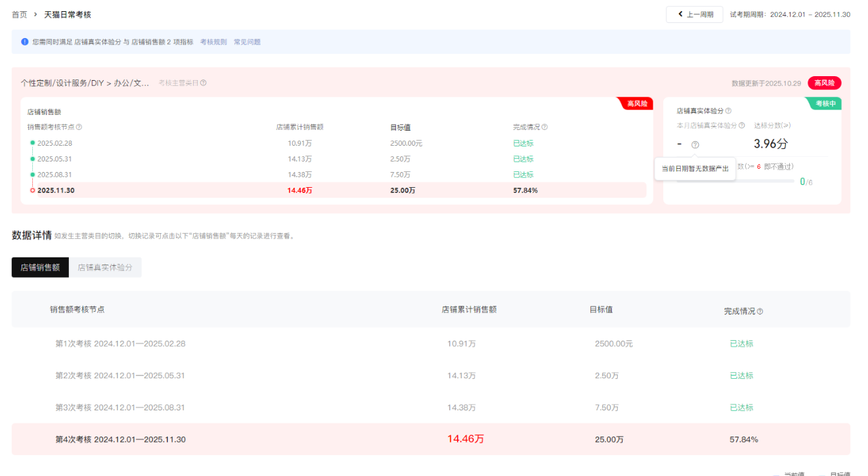Open the 常见问题 link
The width and height of the screenshot is (868, 476).
point(247,42)
